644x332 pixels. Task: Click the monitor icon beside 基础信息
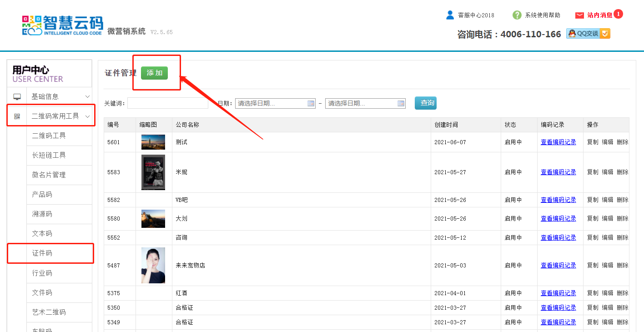tap(17, 97)
